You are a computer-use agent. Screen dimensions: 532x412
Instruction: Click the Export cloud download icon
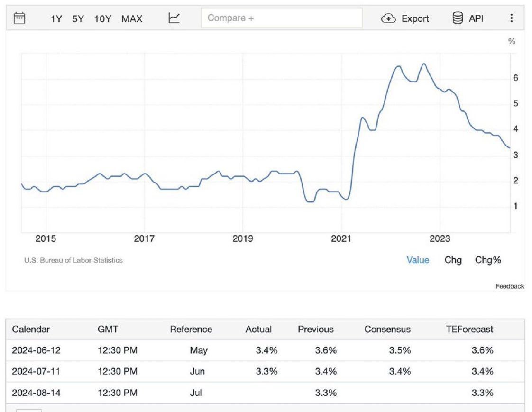click(388, 18)
